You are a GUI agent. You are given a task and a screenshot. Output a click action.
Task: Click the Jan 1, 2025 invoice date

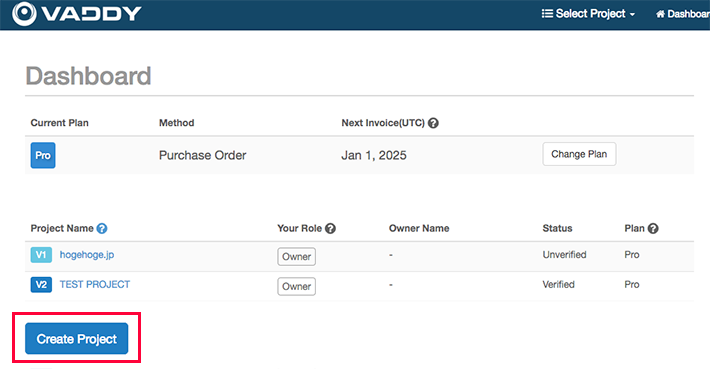[x=374, y=155]
